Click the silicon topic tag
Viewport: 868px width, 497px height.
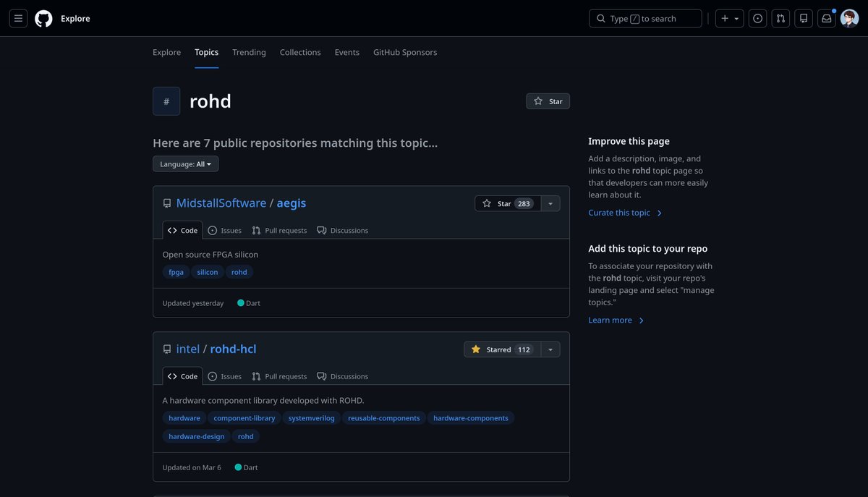coord(208,272)
